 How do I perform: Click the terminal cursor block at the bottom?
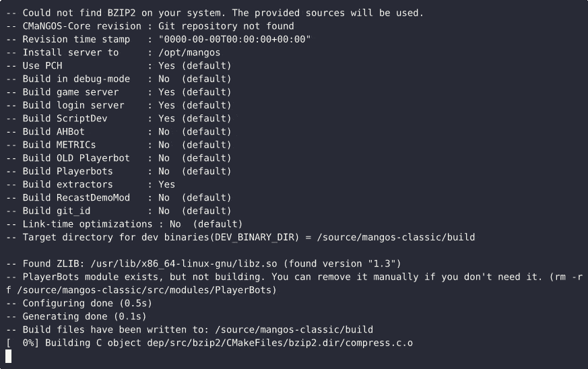(x=8, y=356)
